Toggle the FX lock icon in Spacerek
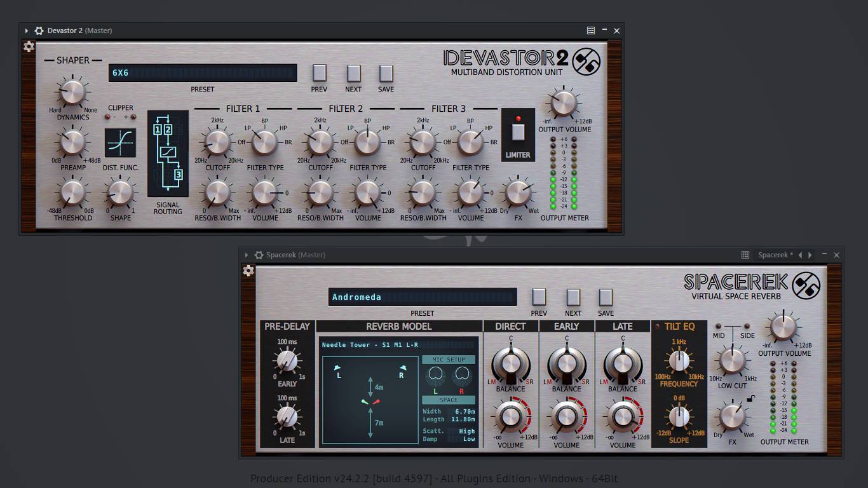 pyautogui.click(x=750, y=399)
